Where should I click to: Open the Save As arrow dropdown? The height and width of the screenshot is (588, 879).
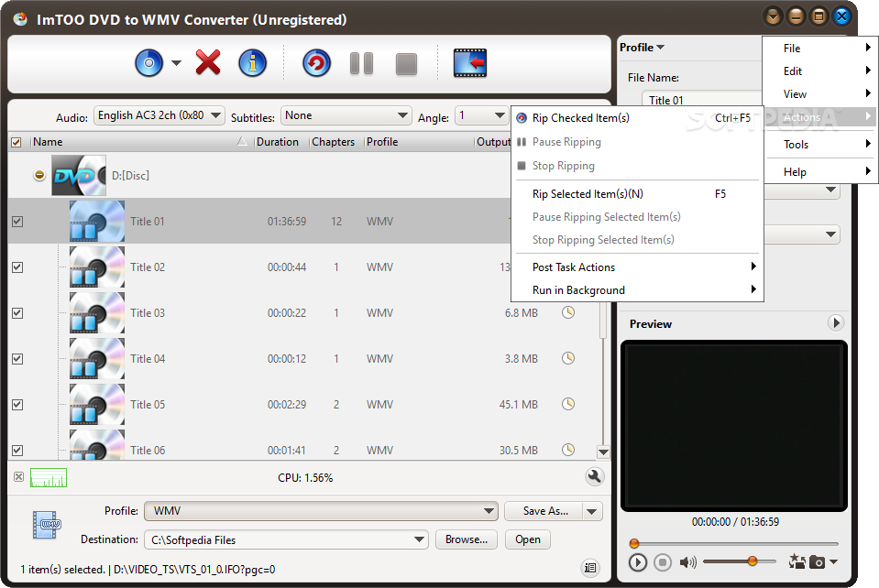point(592,511)
